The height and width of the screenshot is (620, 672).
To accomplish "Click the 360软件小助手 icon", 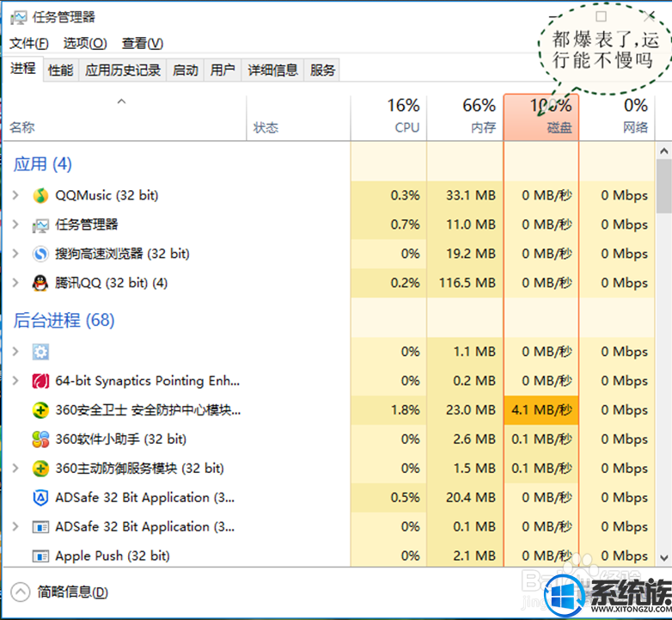I will tap(40, 439).
